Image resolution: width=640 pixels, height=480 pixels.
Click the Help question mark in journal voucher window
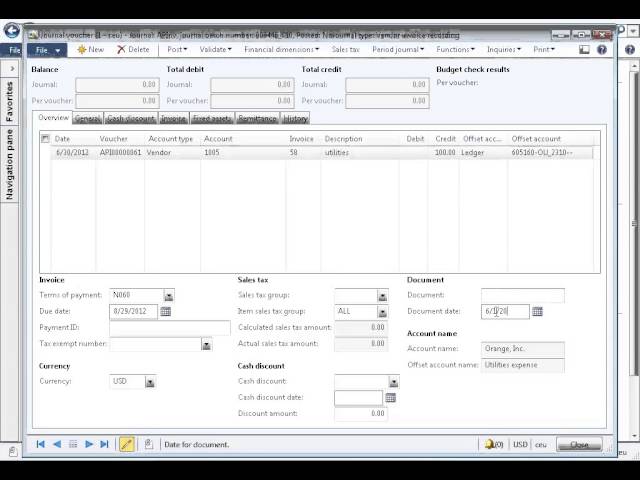(602, 50)
